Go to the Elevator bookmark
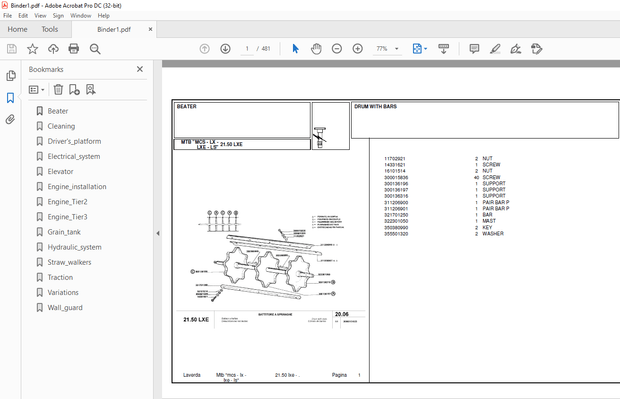 60,172
